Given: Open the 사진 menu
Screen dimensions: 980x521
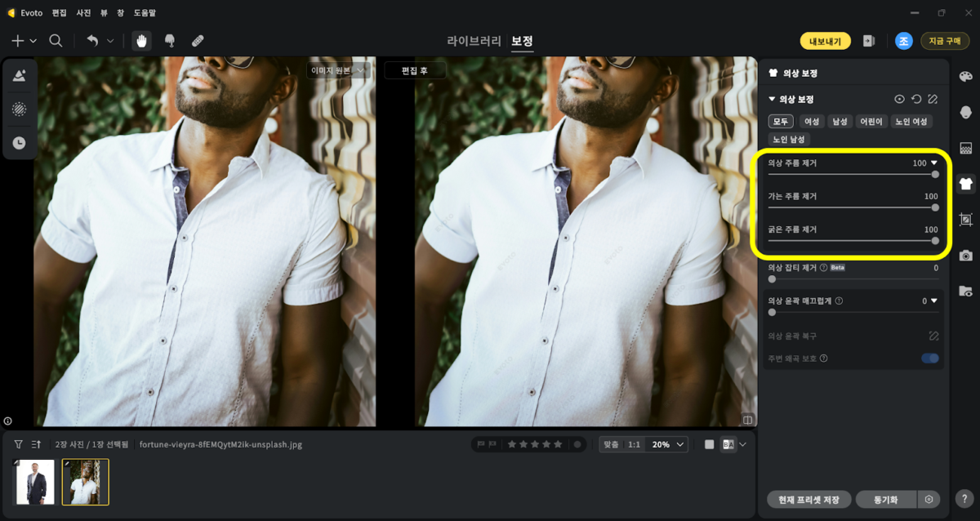Looking at the screenshot, I should coord(83,13).
